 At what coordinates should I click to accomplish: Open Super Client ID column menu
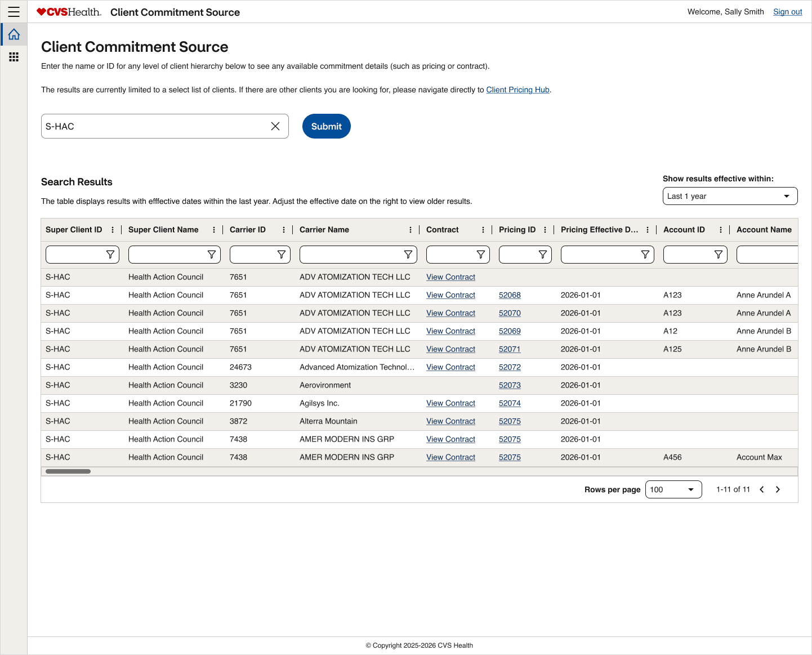113,230
